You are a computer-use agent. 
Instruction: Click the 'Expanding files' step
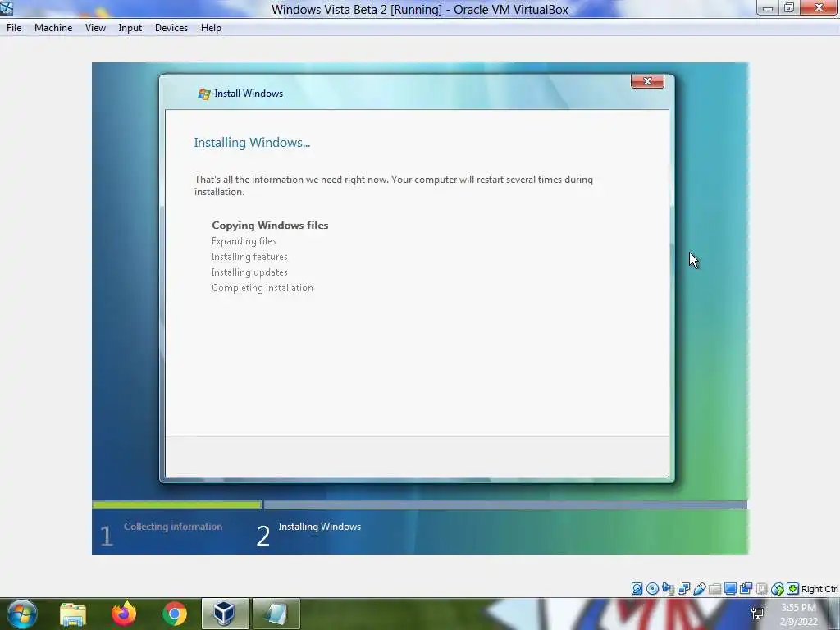tap(244, 241)
